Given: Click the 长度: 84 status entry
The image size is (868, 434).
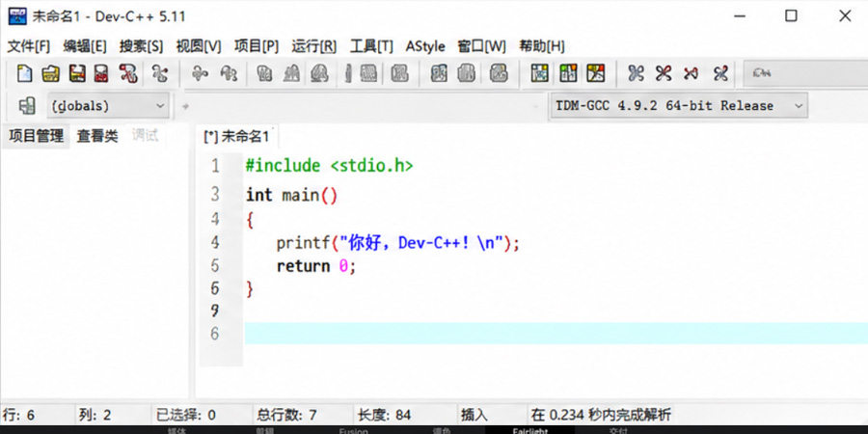Looking at the screenshot, I should pyautogui.click(x=384, y=415).
